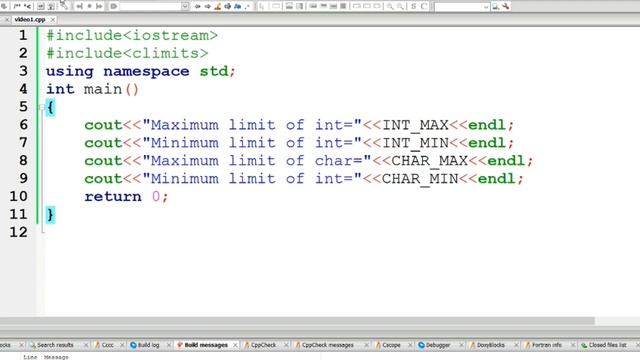Open the right toolbar combo box dropdown
The width and height of the screenshot is (640, 360).
tap(486, 7)
